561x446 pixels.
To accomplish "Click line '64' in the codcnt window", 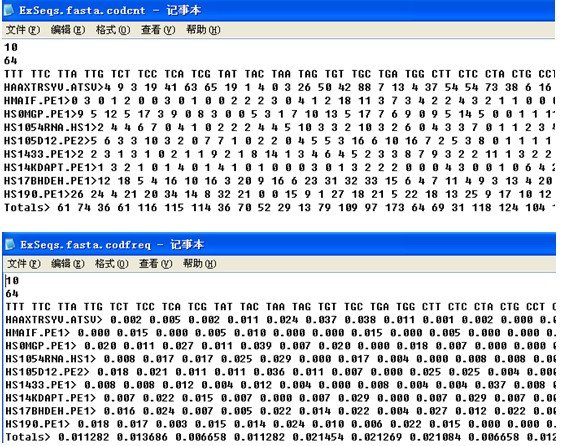I will 11,60.
